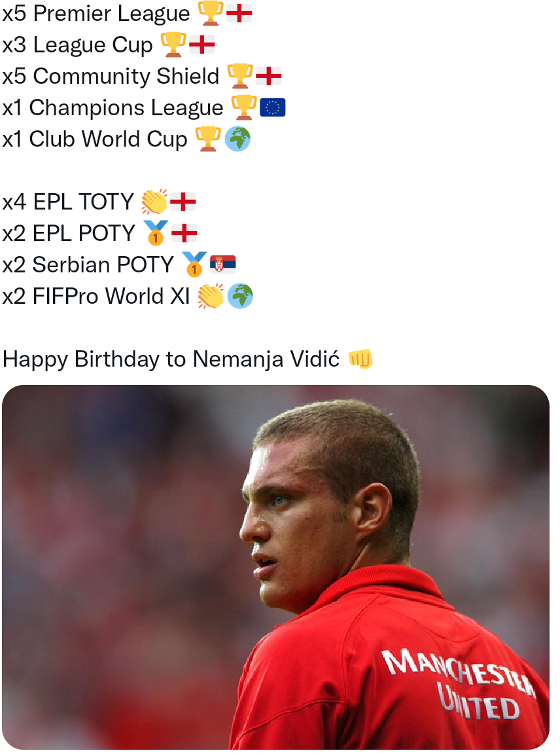The height and width of the screenshot is (753, 560).
Task: Click the clapping hands after EPL TOTY
Action: (154, 202)
